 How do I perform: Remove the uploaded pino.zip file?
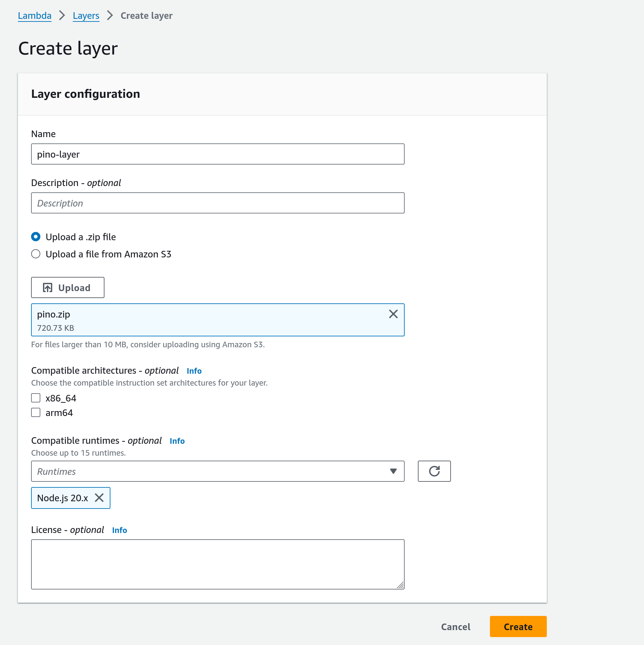pos(393,314)
